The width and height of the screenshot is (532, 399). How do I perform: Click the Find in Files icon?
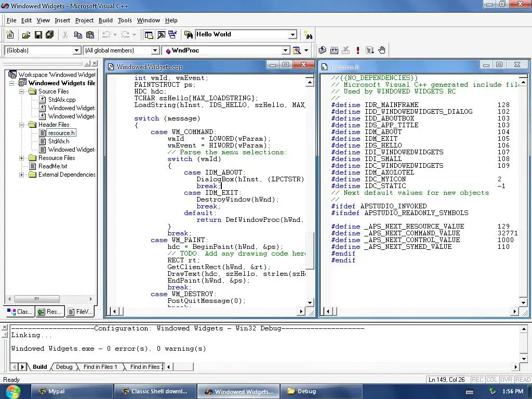click(x=188, y=35)
